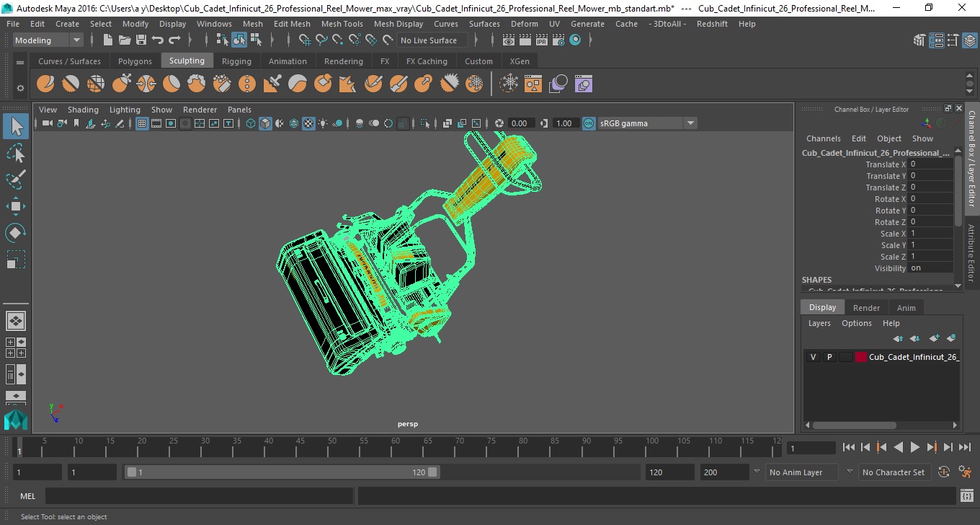Select the Wax sculpting tool
The height and width of the screenshot is (525, 980).
tap(298, 84)
